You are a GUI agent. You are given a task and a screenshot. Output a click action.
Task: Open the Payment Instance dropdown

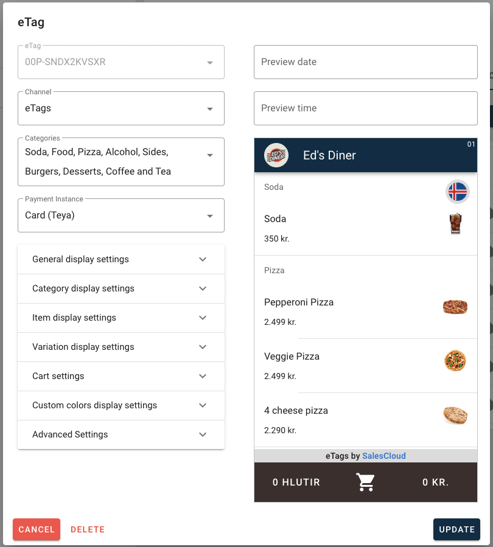click(121, 215)
